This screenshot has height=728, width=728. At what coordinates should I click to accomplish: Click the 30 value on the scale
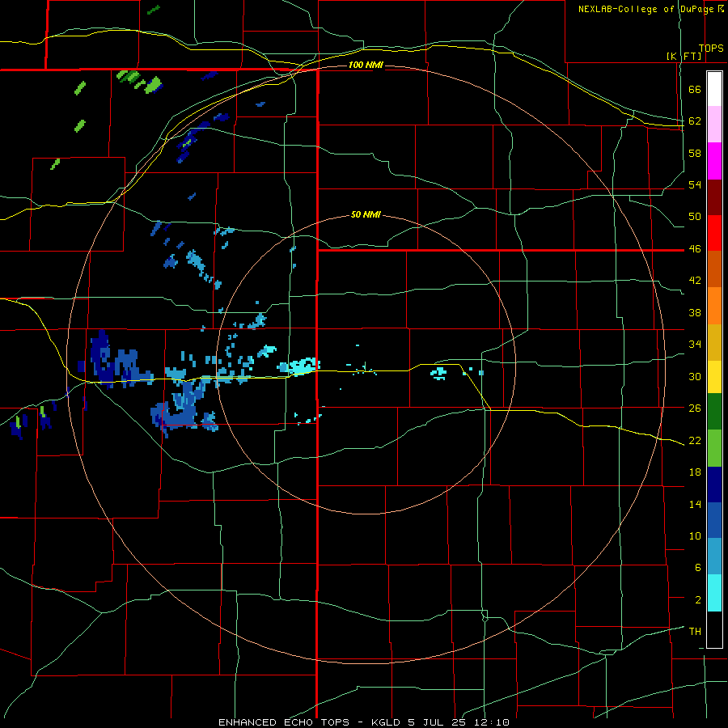coord(695,376)
